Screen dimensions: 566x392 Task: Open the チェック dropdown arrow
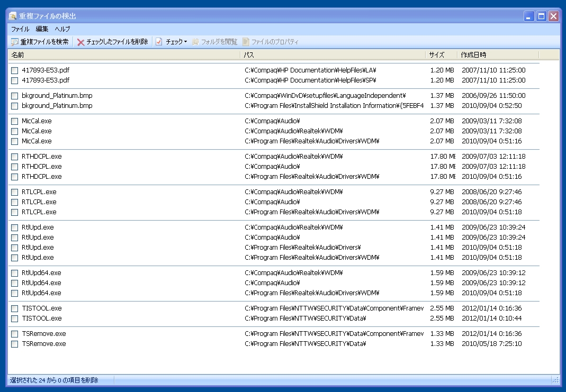pyautogui.click(x=185, y=42)
